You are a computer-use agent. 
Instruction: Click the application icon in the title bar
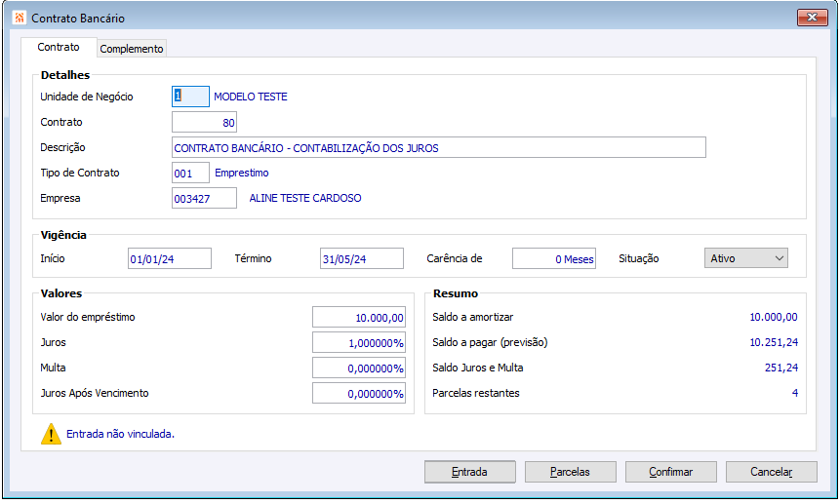click(x=20, y=18)
